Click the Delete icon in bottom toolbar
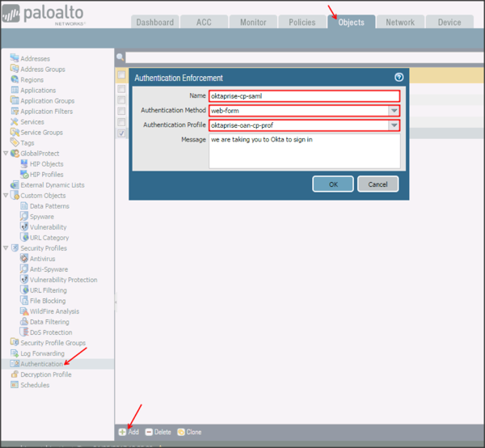This screenshot has height=448, width=485. tap(149, 432)
